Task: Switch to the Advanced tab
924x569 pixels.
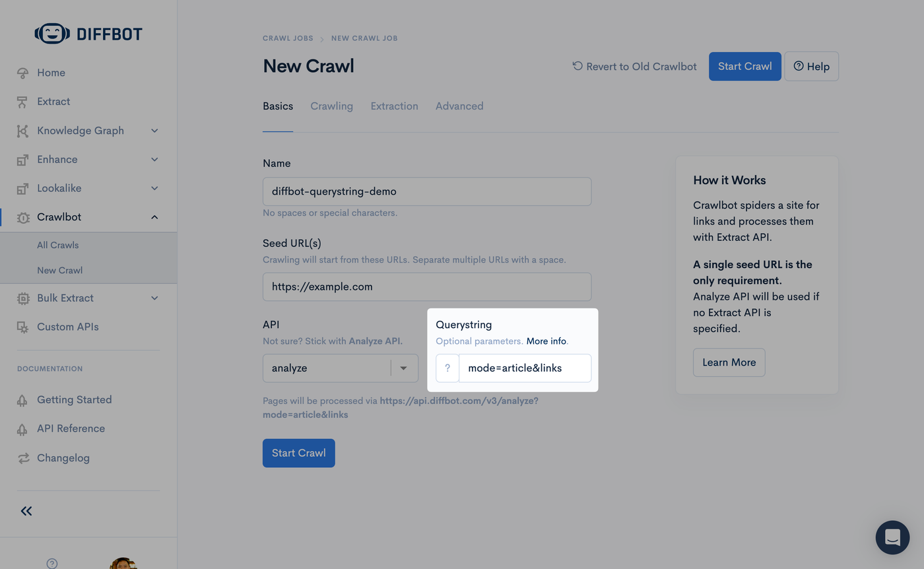Action: pos(459,106)
